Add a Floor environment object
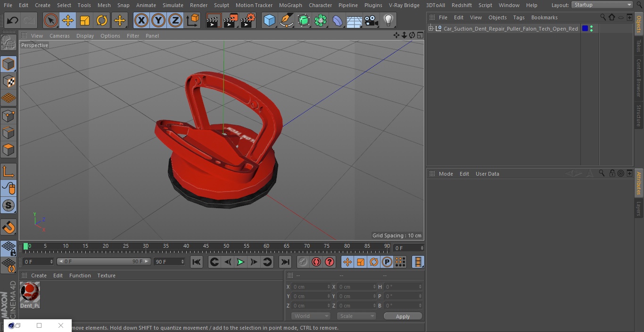 tap(355, 20)
